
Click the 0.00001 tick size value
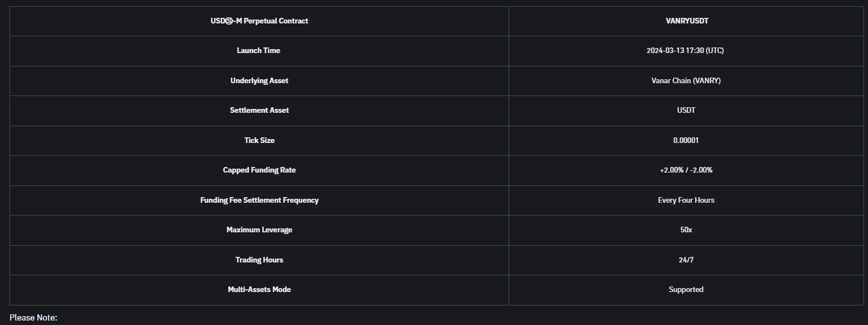686,141
